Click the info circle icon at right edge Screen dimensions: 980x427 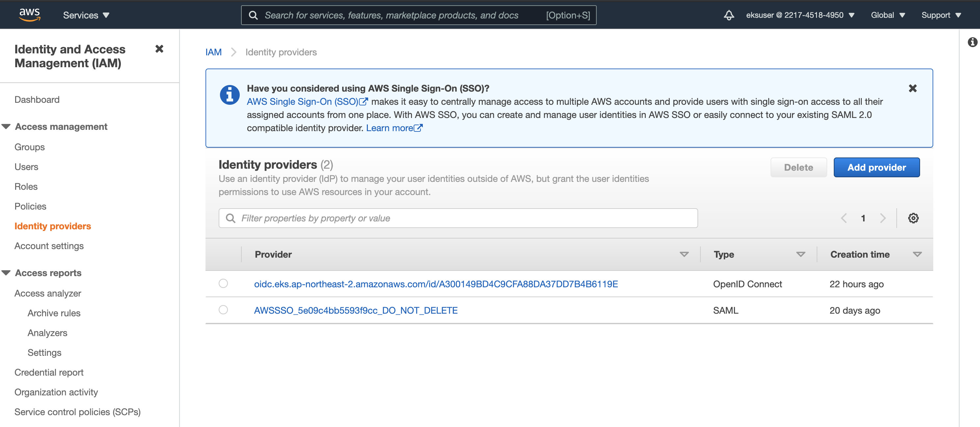point(972,42)
